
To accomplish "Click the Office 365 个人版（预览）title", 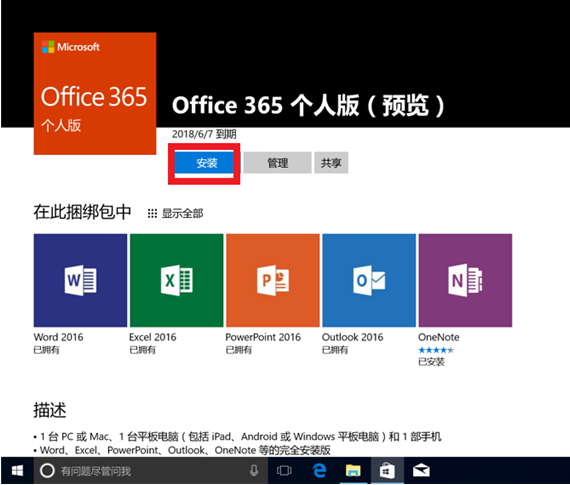I will (308, 105).
